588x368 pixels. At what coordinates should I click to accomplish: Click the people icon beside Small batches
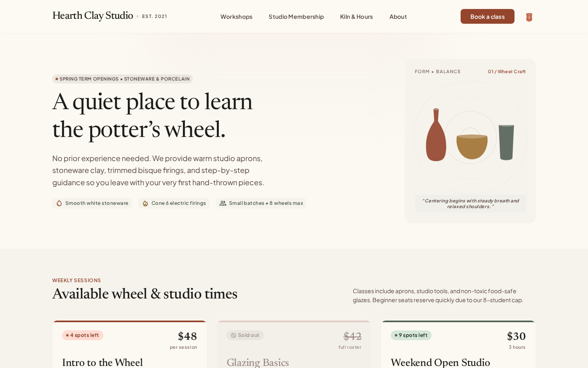coord(223,203)
